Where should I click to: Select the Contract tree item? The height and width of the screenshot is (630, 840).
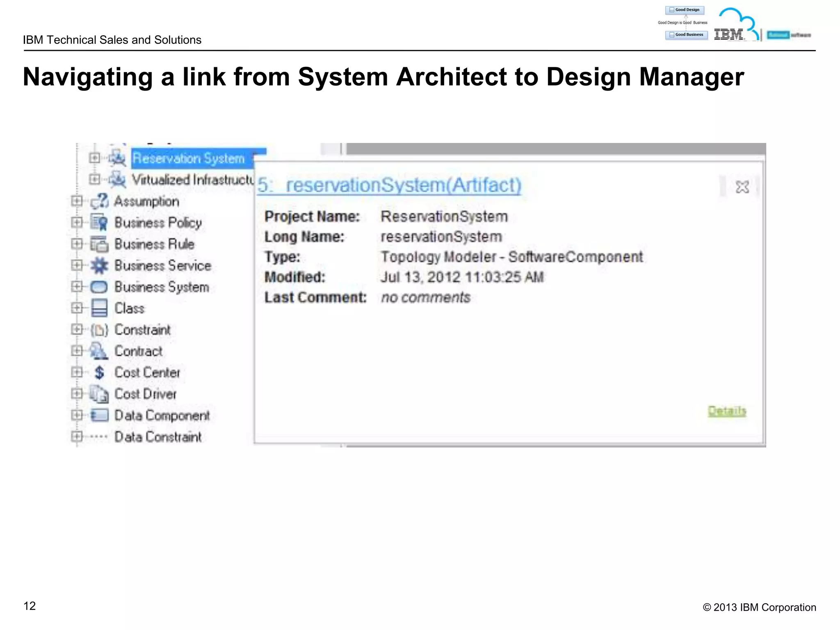click(x=138, y=351)
